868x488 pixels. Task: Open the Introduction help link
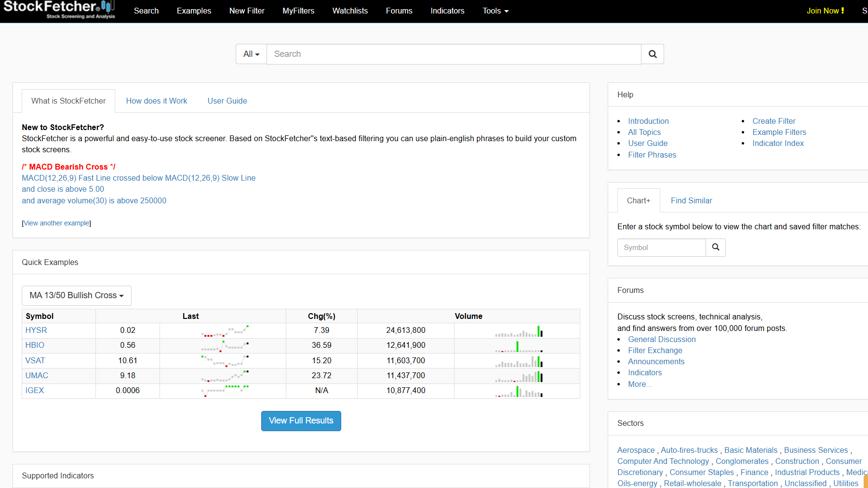[x=648, y=121]
